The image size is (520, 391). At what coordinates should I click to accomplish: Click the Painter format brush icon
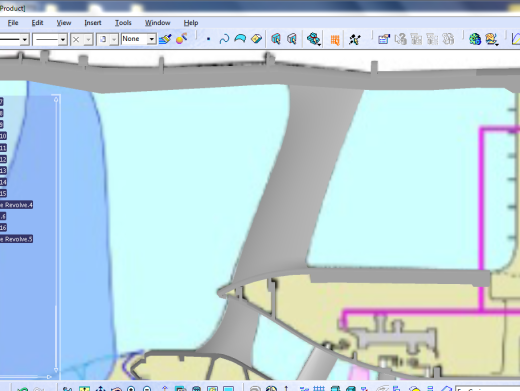coord(165,39)
